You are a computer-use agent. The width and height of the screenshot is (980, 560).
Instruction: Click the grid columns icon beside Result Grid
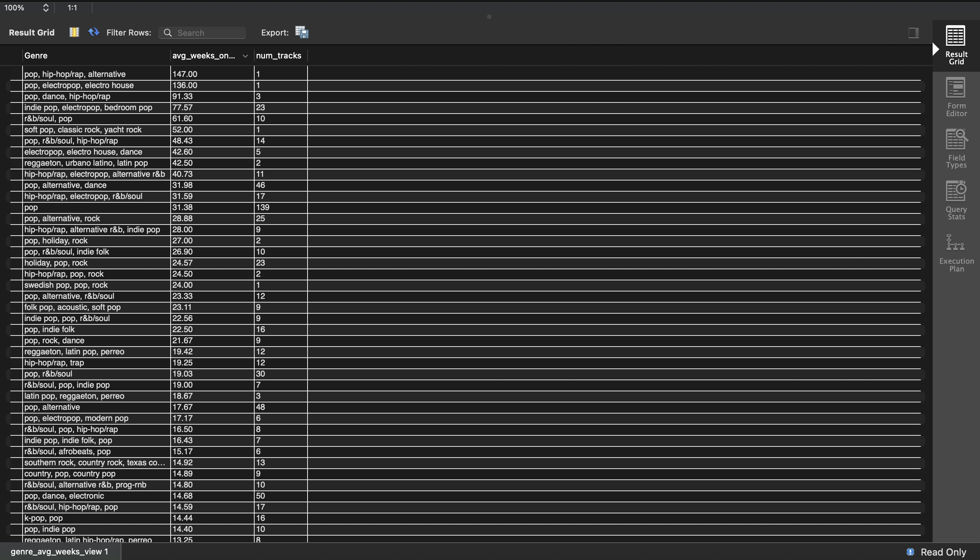tap(74, 32)
